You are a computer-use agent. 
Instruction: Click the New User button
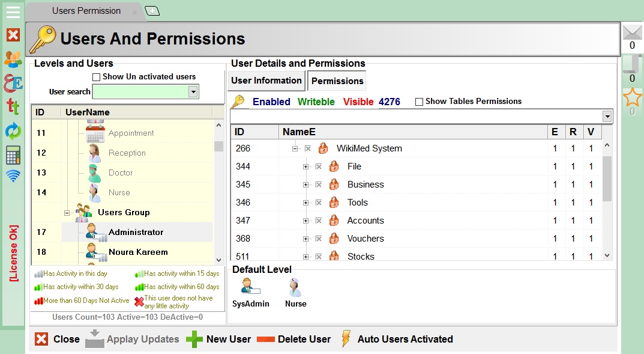click(218, 339)
